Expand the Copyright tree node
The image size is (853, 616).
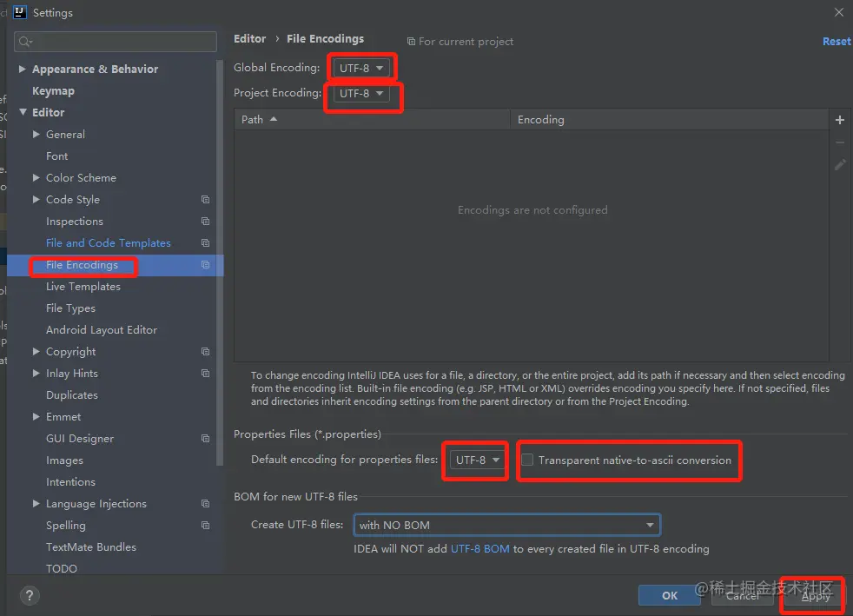36,352
